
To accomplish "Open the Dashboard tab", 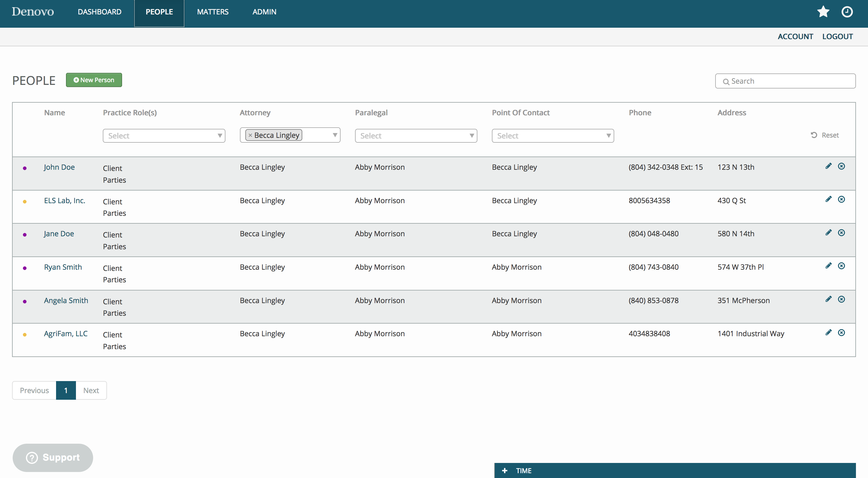I will (x=99, y=12).
